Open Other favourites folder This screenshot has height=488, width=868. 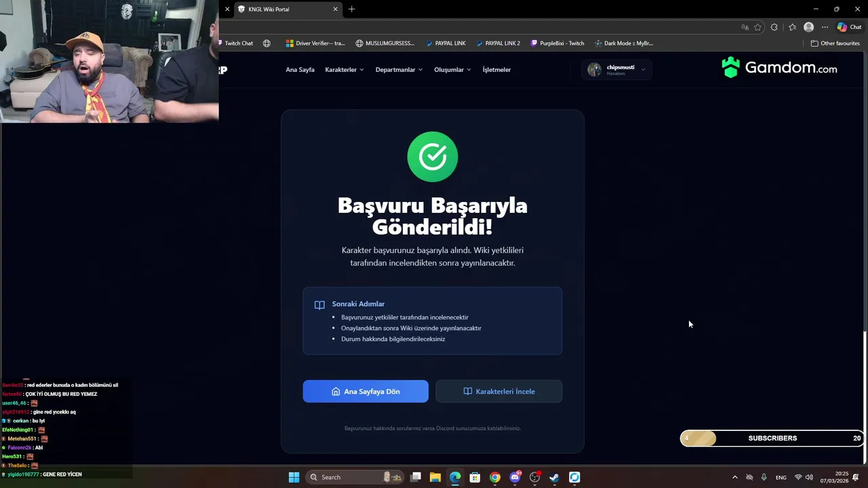[x=835, y=43]
